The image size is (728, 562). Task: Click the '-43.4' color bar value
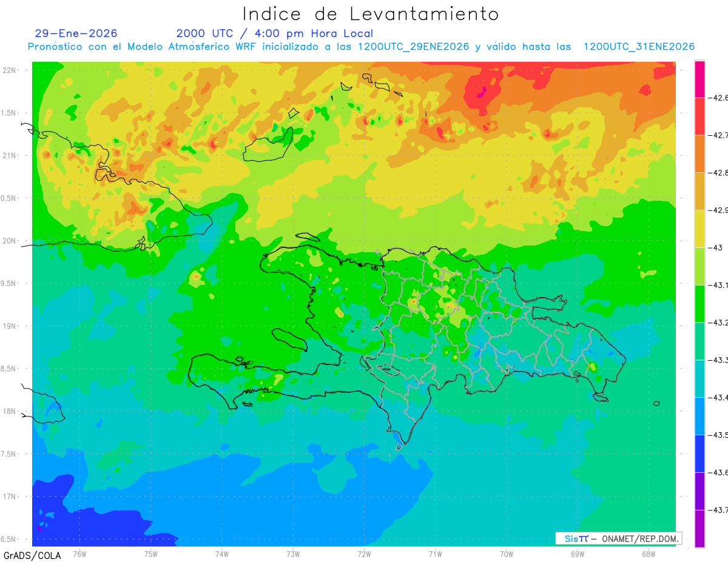[718, 398]
